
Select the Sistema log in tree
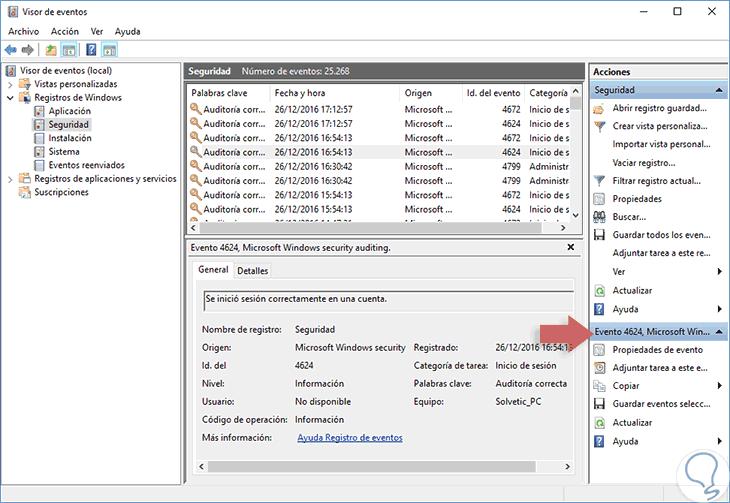64,152
